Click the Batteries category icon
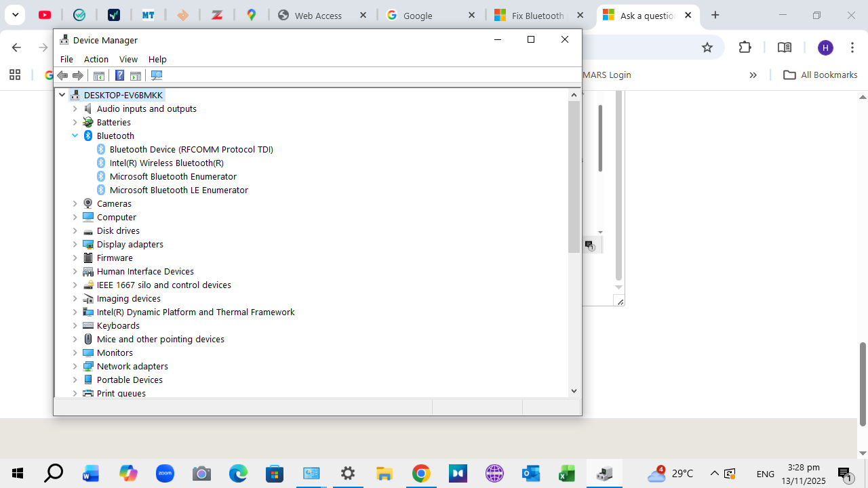 click(x=88, y=122)
